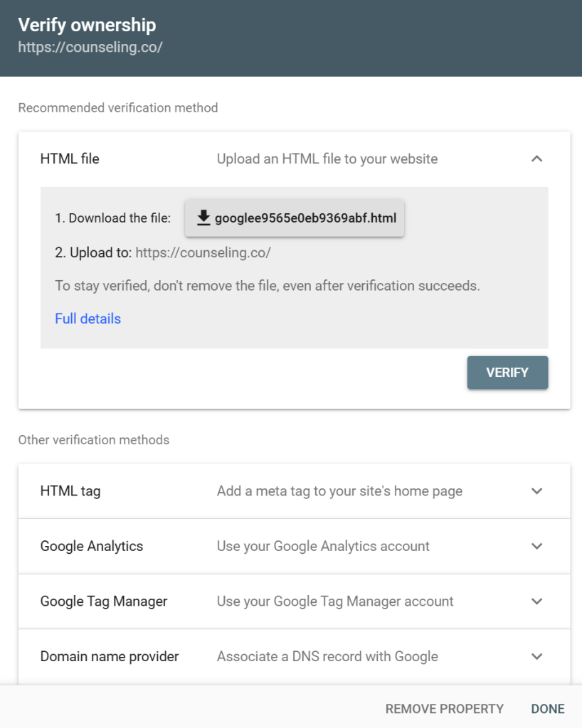Download the googlee9565e0eb9369abf.html verification file
Screen dimensions: 582x728
point(295,218)
